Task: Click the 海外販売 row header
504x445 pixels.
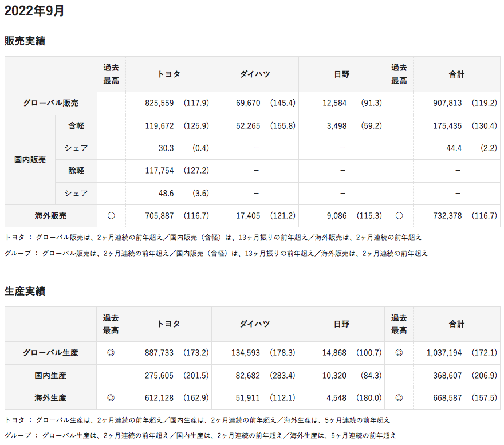Action: [51, 216]
